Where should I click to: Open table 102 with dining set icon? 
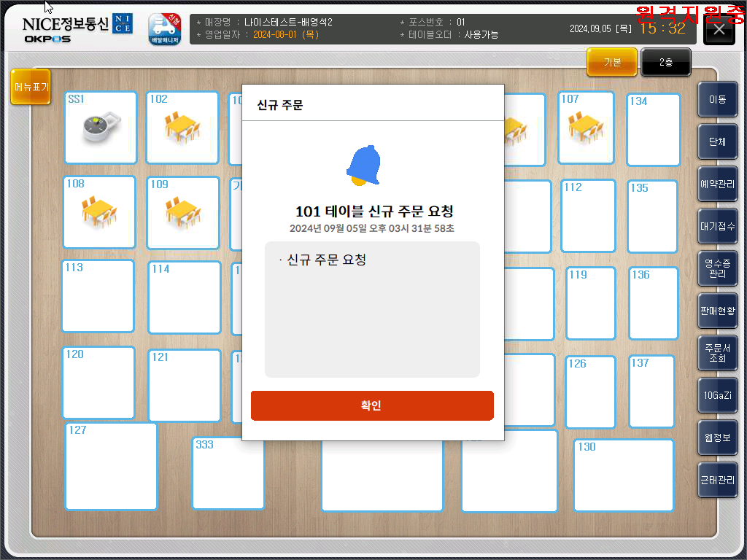pyautogui.click(x=182, y=128)
